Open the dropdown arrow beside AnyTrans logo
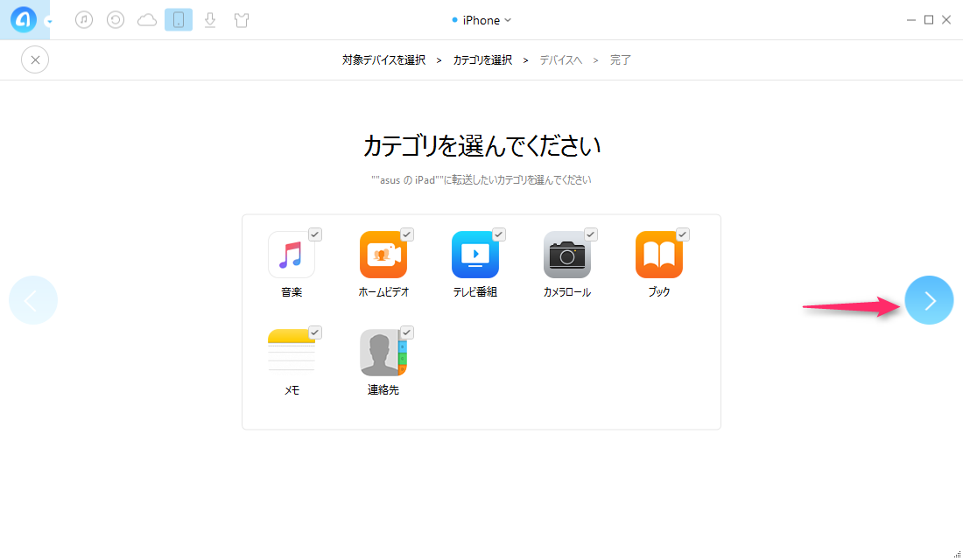Image resolution: width=963 pixels, height=560 pixels. click(50, 22)
